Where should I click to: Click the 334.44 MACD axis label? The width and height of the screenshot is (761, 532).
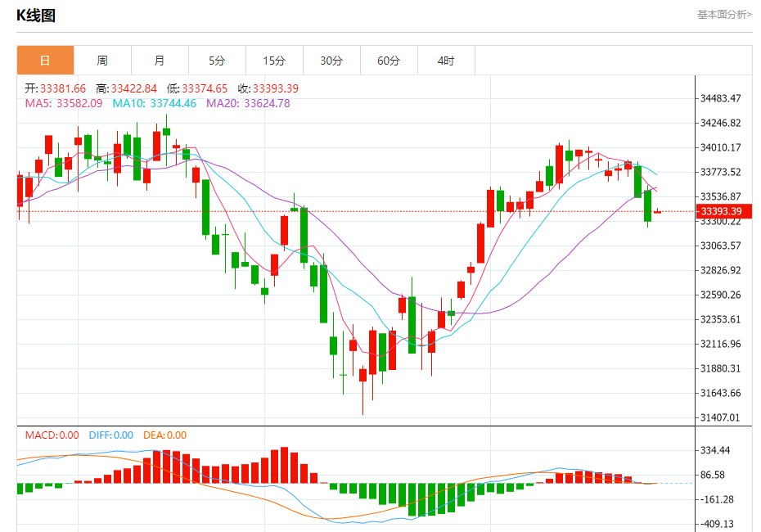point(715,450)
